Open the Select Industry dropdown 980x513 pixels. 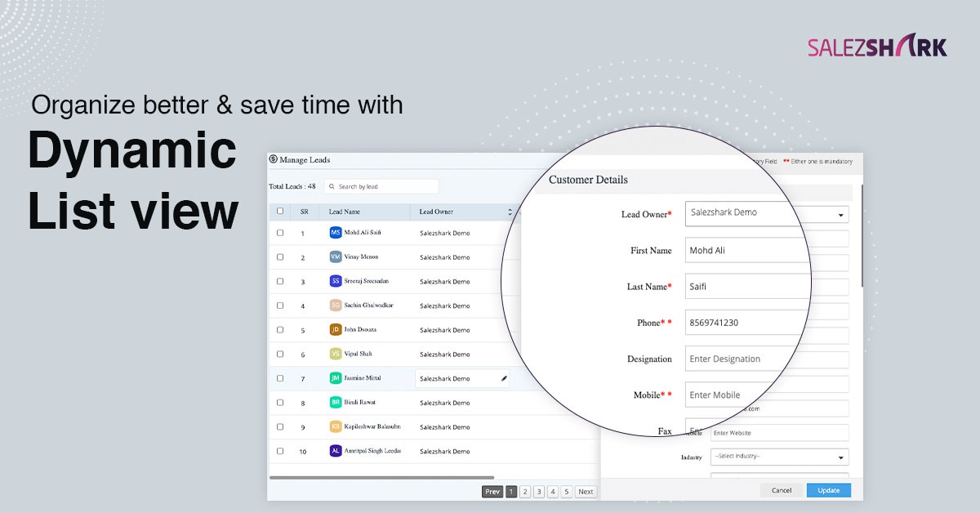pos(779,457)
